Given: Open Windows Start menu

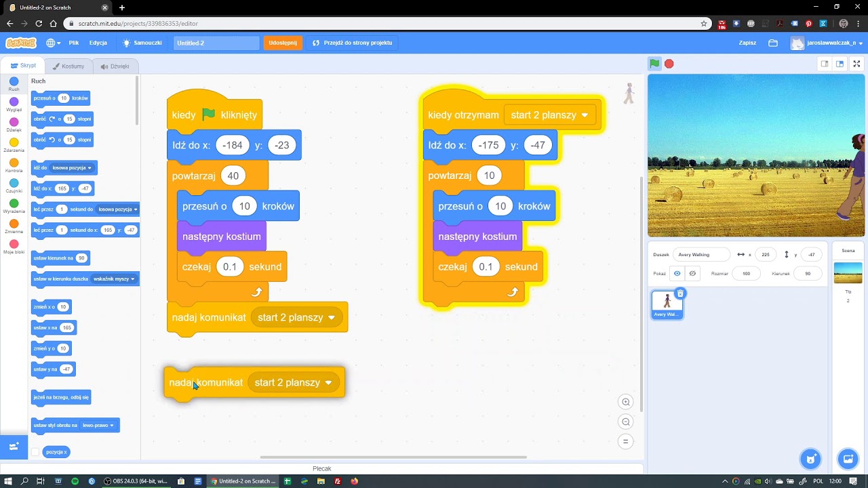Looking at the screenshot, I should coord(7,481).
